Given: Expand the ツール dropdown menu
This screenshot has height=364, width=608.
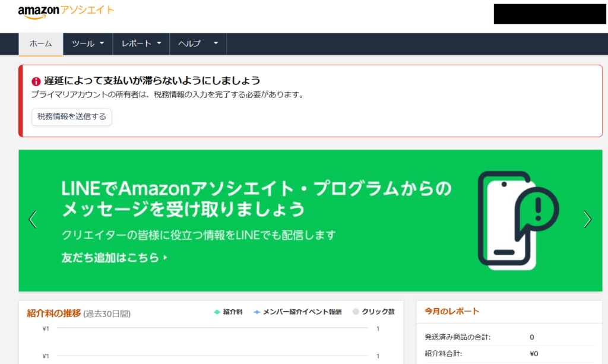Looking at the screenshot, I should [88, 44].
